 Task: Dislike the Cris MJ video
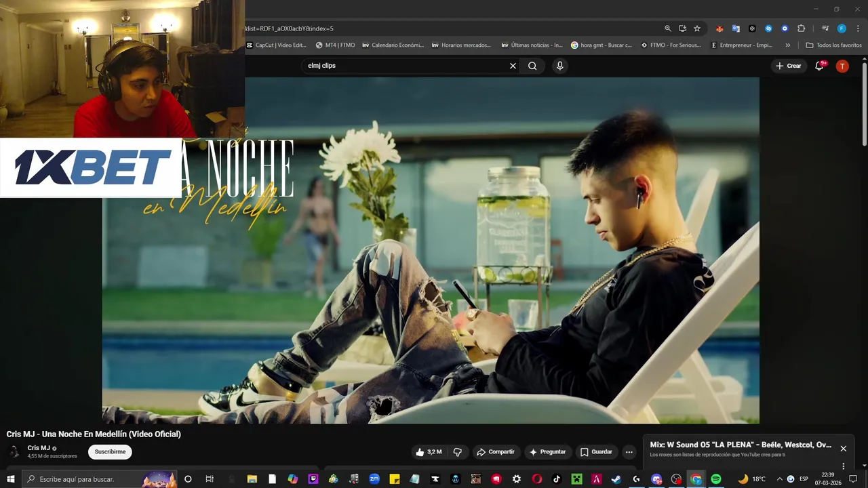point(458,452)
